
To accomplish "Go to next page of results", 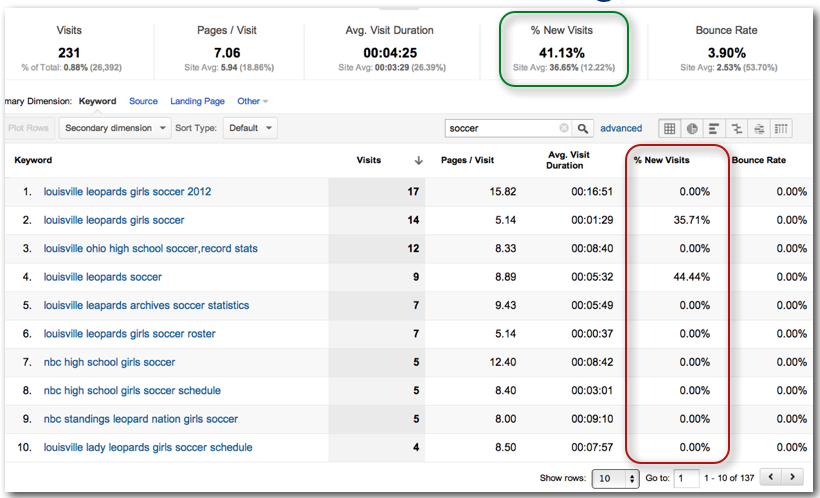I will click(792, 477).
